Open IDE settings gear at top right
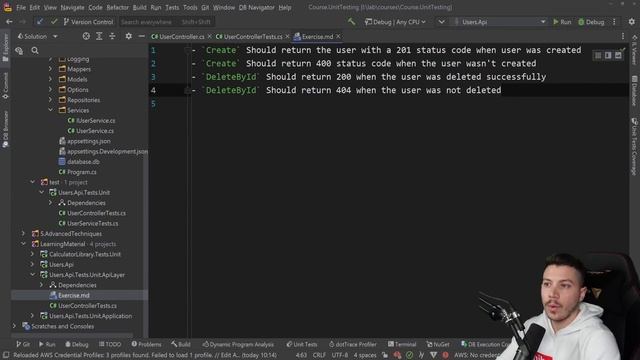 631,22
